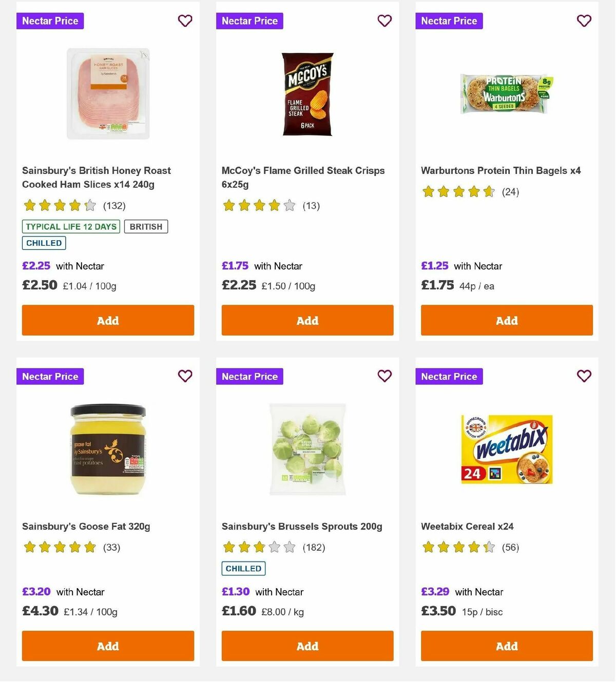Click the star rating for Brussels Sprouts
This screenshot has width=616, height=682.
click(258, 547)
